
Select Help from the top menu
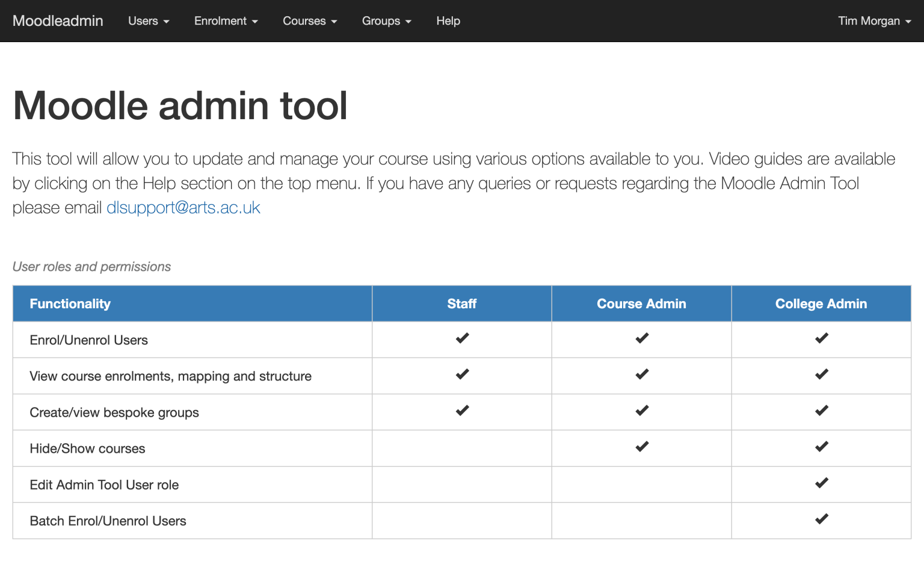(x=448, y=20)
